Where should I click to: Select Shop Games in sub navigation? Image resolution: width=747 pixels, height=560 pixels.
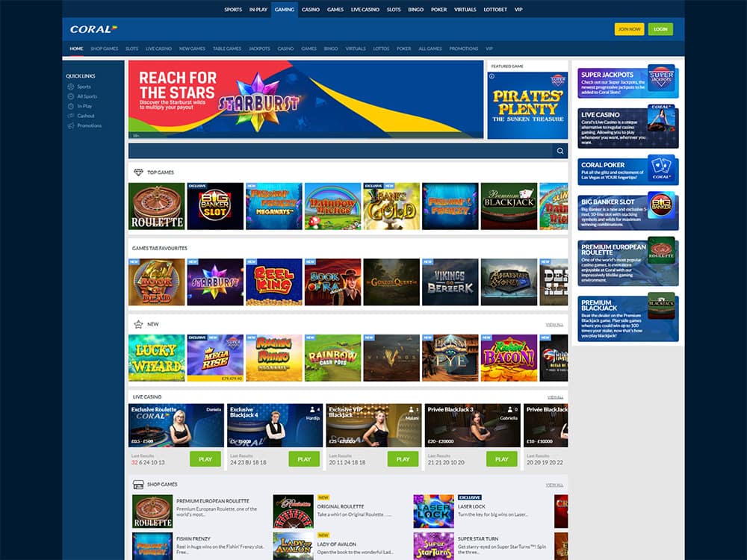click(105, 49)
